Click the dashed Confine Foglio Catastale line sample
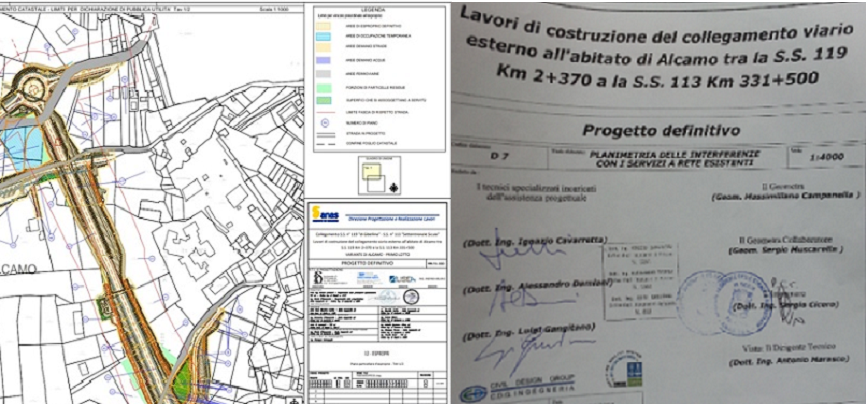This screenshot has width=866, height=404. pyautogui.click(x=324, y=143)
